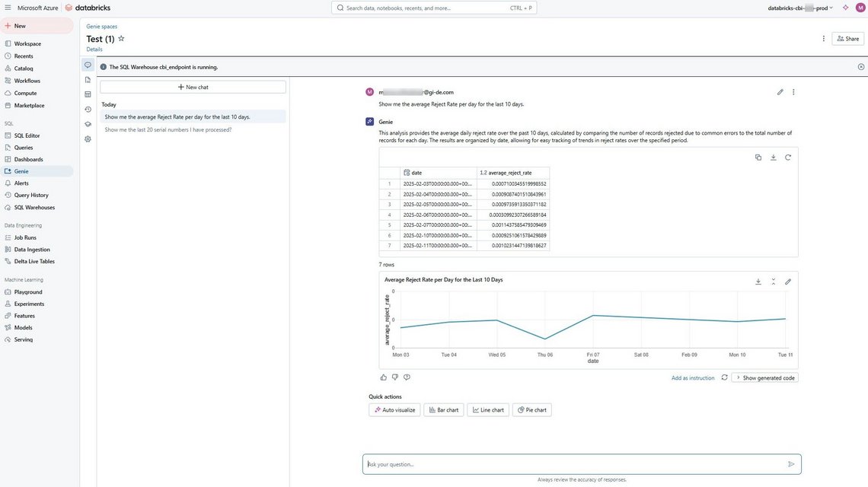Open the chat history clock icon
The width and height of the screenshot is (868, 487).
88,110
